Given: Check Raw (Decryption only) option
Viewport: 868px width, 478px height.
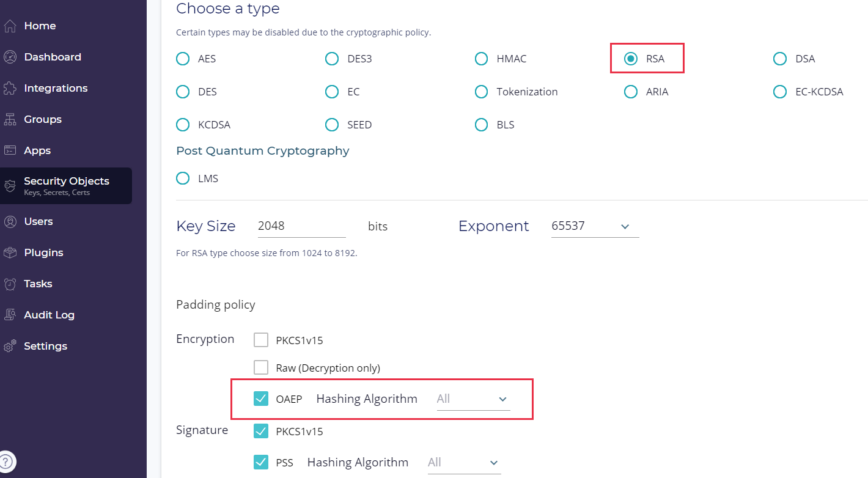Looking at the screenshot, I should pos(261,368).
